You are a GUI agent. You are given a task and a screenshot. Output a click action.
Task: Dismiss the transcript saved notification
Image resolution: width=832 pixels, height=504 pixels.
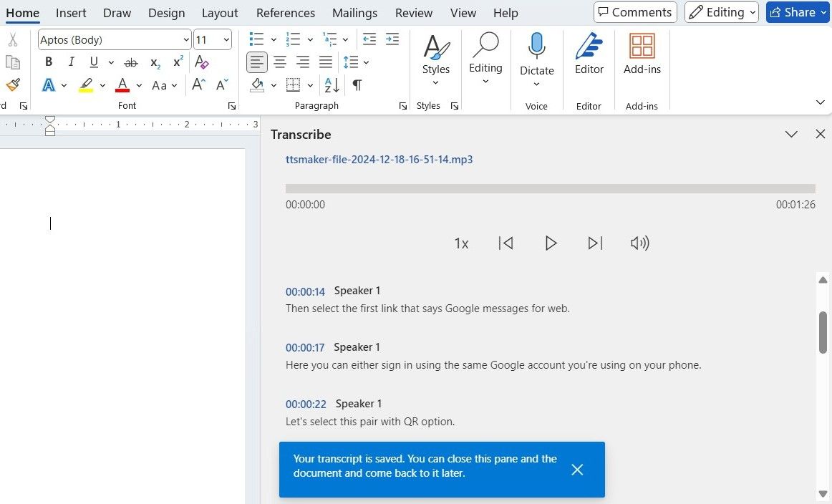pos(577,470)
